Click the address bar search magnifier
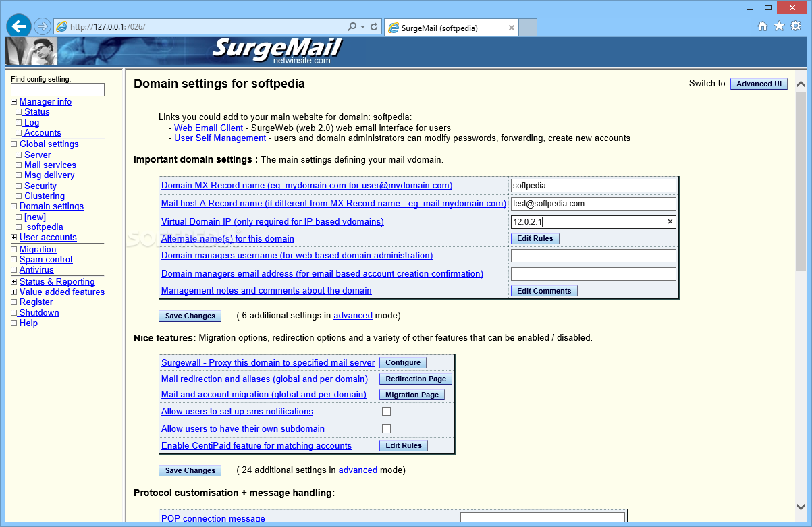 [352, 27]
